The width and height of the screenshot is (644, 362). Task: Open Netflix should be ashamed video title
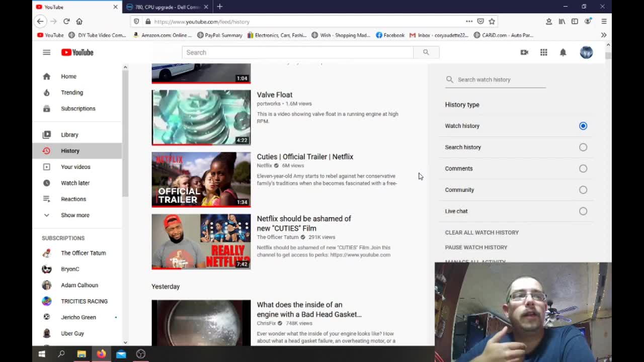[304, 223]
